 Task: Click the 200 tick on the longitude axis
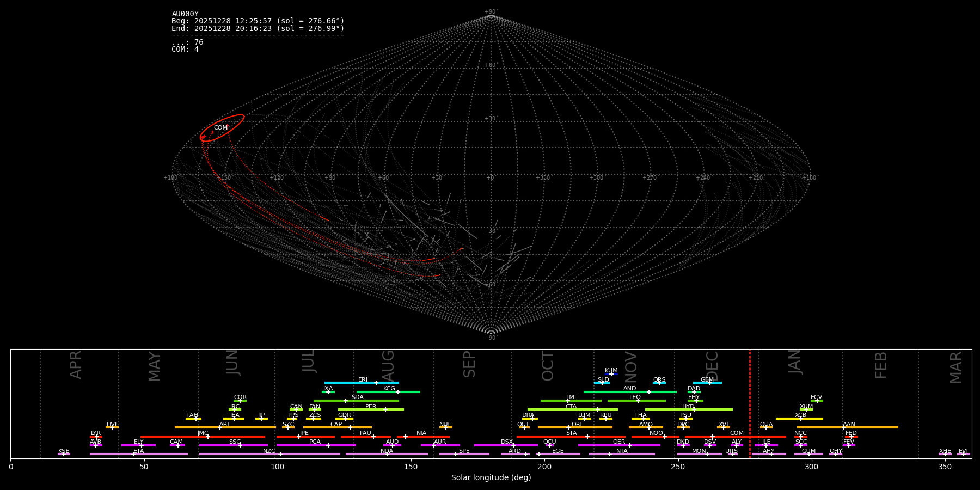[x=544, y=467]
